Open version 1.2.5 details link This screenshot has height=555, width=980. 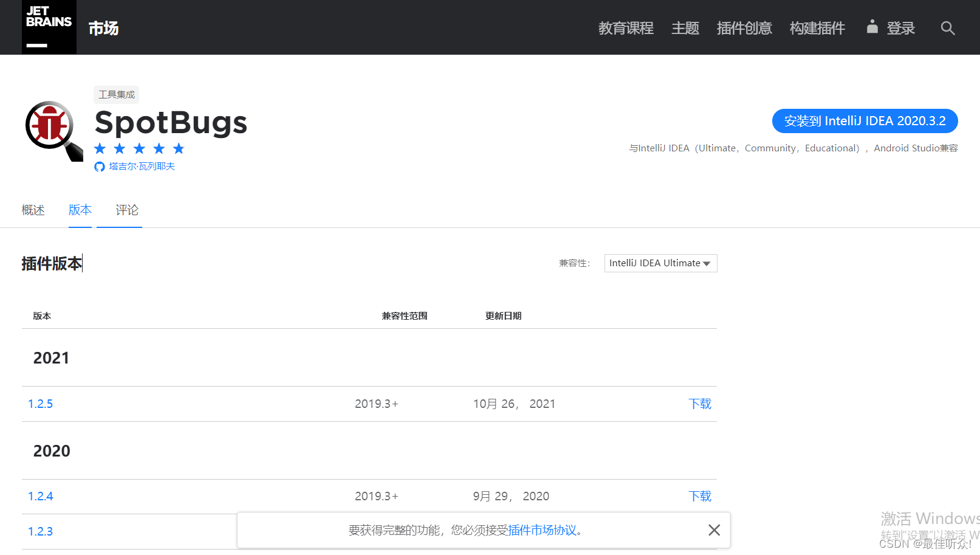41,404
